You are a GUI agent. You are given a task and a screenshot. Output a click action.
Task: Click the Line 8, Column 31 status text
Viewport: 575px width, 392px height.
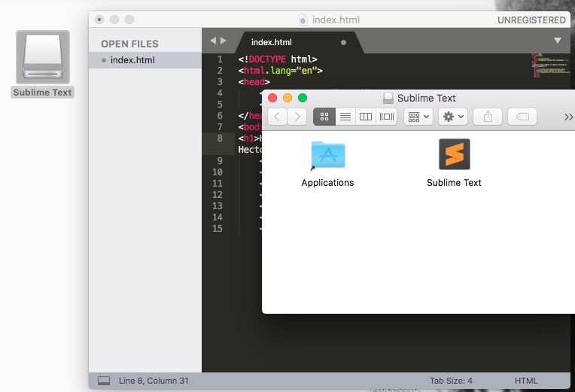[154, 381]
